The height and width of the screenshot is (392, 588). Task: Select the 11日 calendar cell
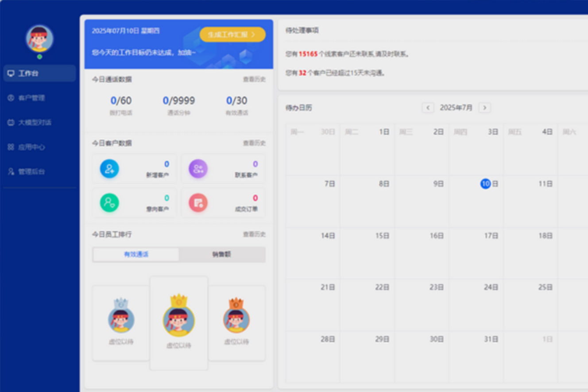[x=530, y=202]
